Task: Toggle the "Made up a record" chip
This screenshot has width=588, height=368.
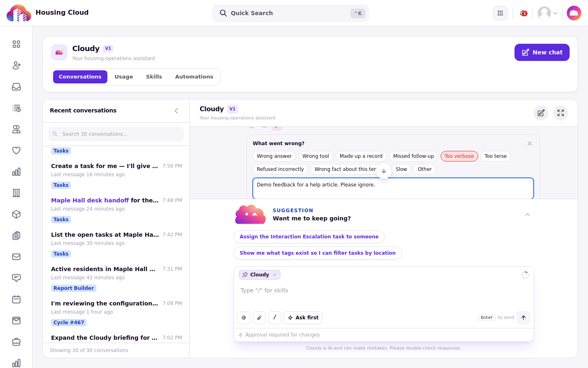Action: pyautogui.click(x=361, y=156)
